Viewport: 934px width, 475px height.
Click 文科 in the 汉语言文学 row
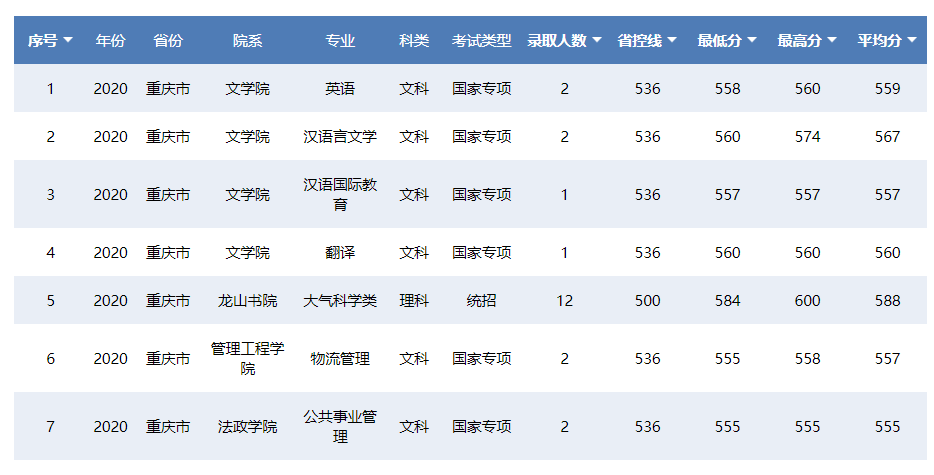(414, 136)
